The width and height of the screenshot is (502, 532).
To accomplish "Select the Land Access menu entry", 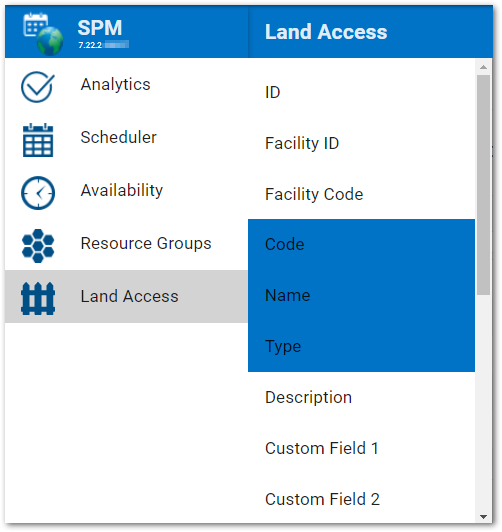I will 126,296.
